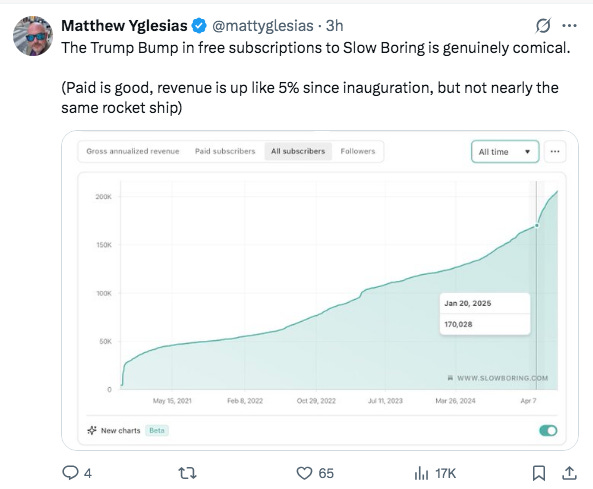593x489 pixels.
Task: Open chart ellipsis options menu
Action: (x=555, y=152)
